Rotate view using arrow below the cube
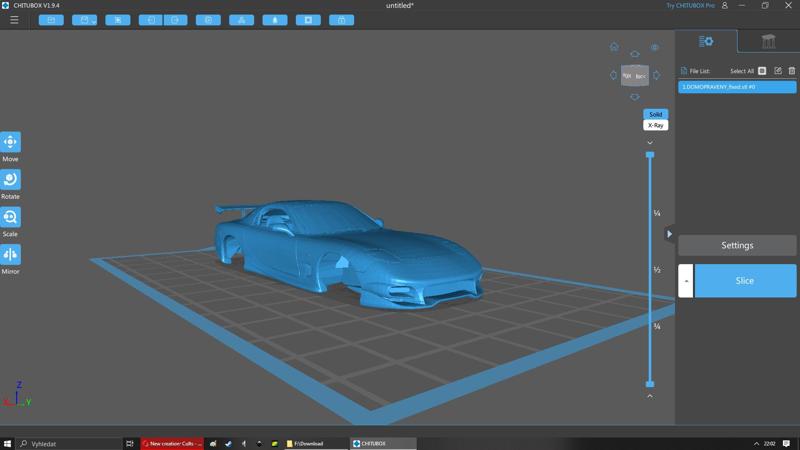 coord(635,96)
